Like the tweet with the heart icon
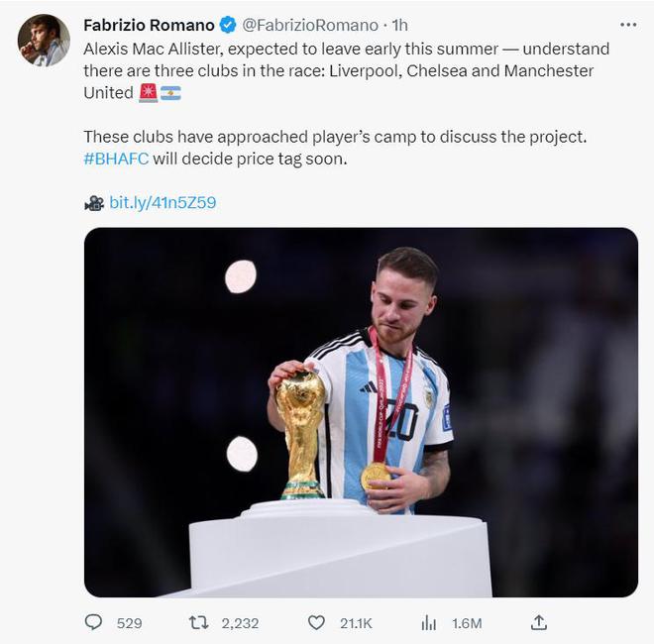Viewport: 654px width, 644px height. [x=316, y=622]
